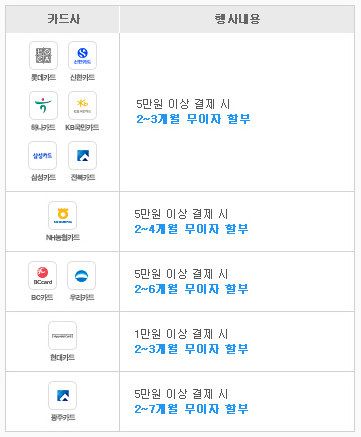Click the Hyundai Card logo icon
The image size is (361, 437).
62,335
